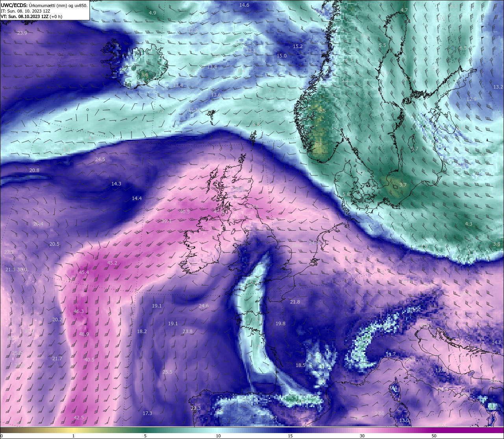Click the map value '13.6' southeast of Iceland

click(216, 95)
